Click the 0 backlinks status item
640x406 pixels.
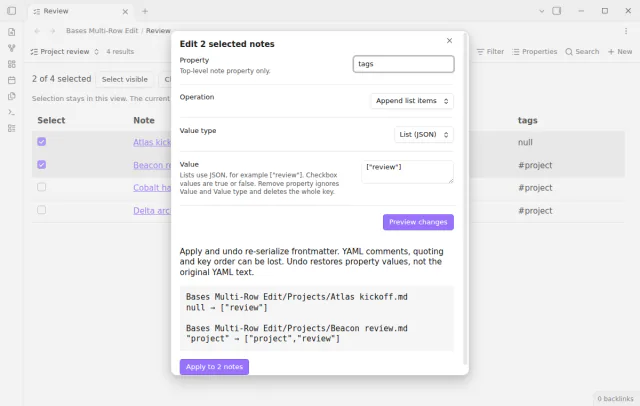pyautogui.click(x=615, y=399)
